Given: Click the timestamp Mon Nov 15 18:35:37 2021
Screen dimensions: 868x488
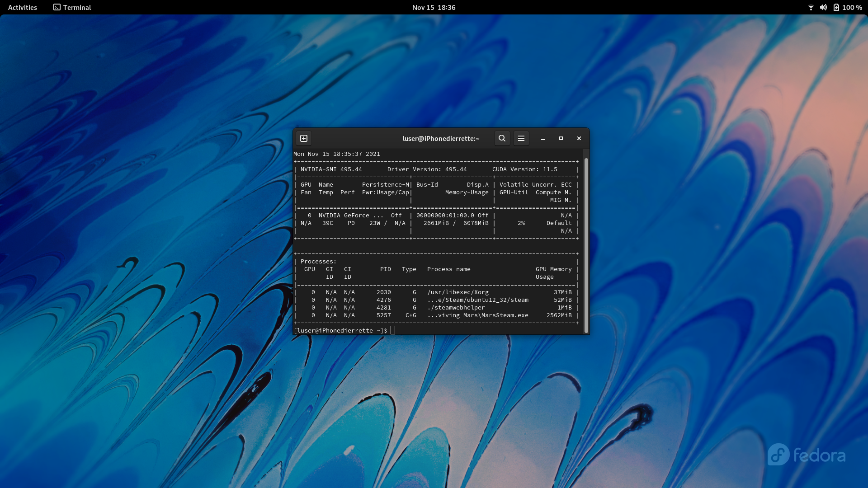Looking at the screenshot, I should (x=337, y=154).
